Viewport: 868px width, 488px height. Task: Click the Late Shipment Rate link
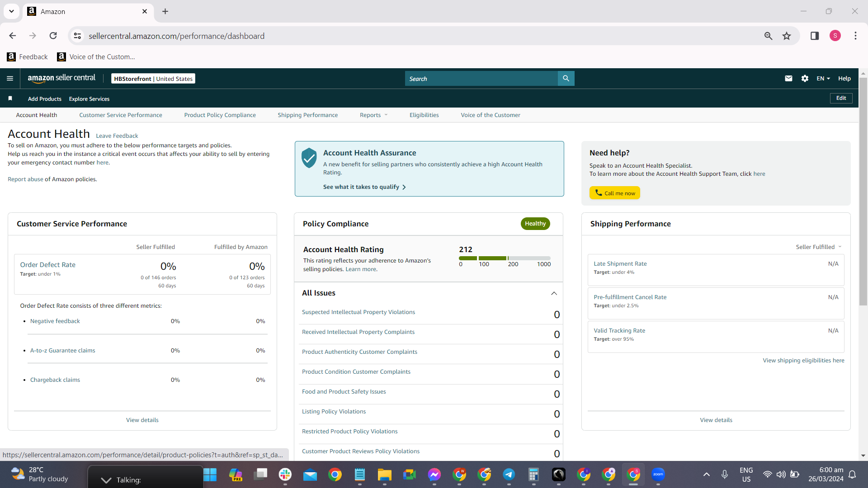[620, 264]
